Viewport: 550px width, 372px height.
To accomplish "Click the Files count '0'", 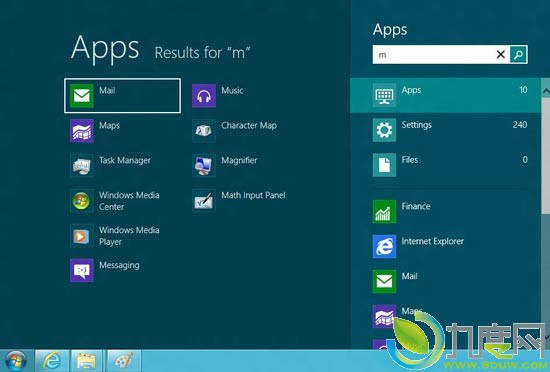I will (x=525, y=160).
